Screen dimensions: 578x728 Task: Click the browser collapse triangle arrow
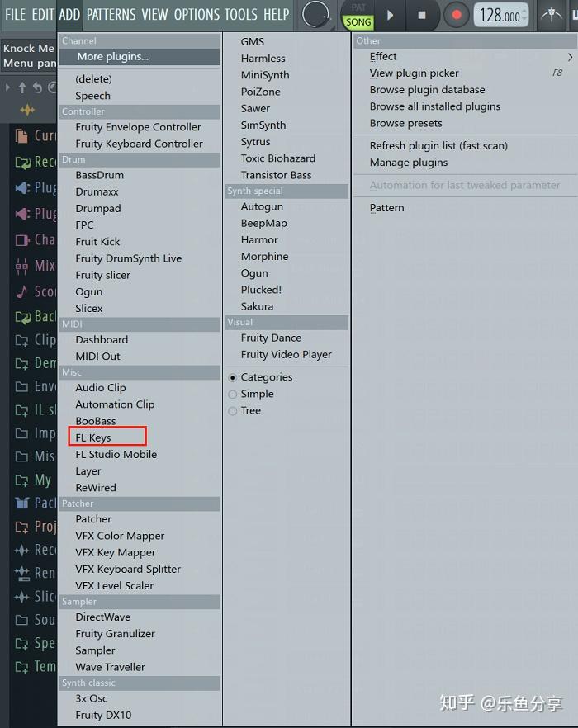[8, 87]
